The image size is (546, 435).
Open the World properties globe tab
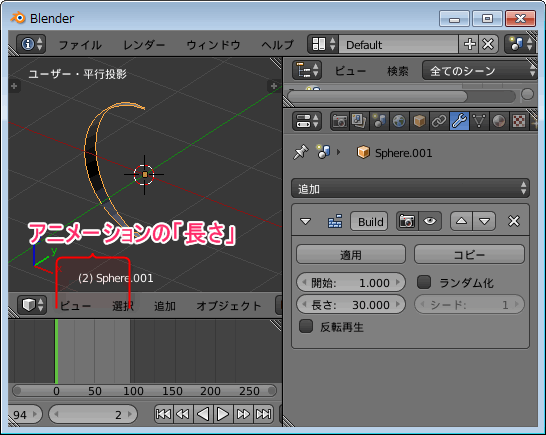click(399, 121)
